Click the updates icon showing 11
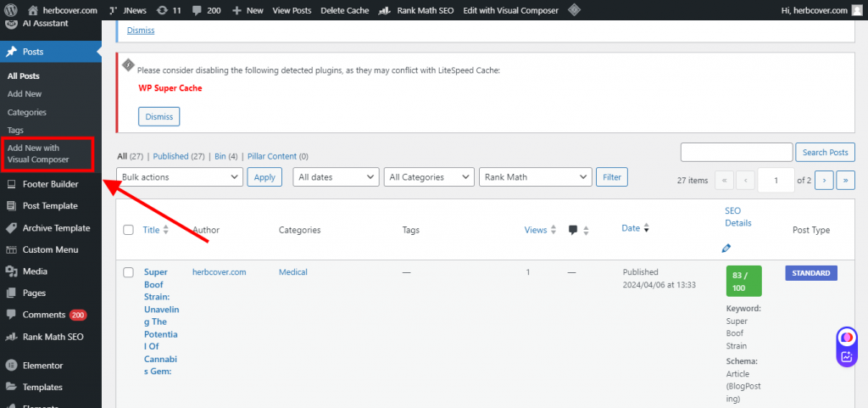Screen dimensions: 868x408 [x=169, y=10]
